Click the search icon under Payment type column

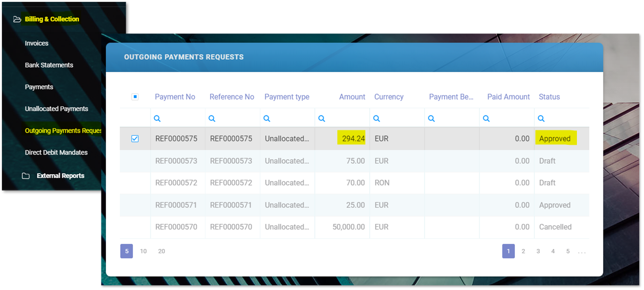[x=267, y=119]
